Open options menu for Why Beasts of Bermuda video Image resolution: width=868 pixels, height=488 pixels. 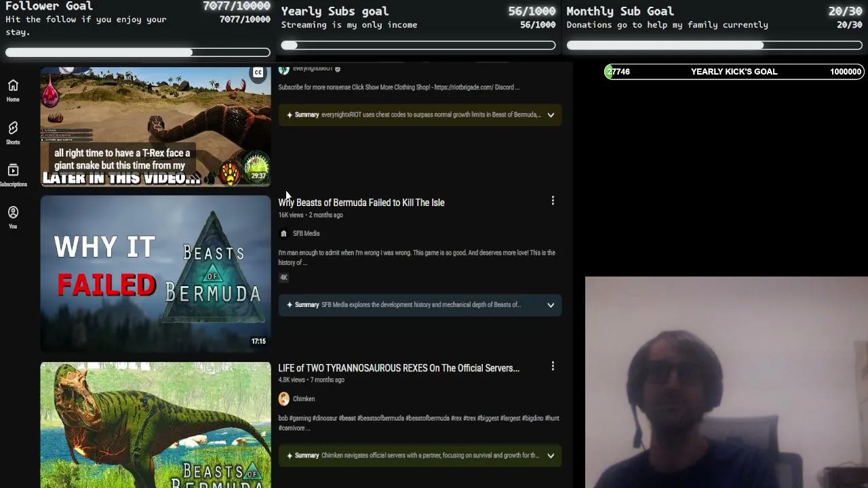[x=553, y=201]
